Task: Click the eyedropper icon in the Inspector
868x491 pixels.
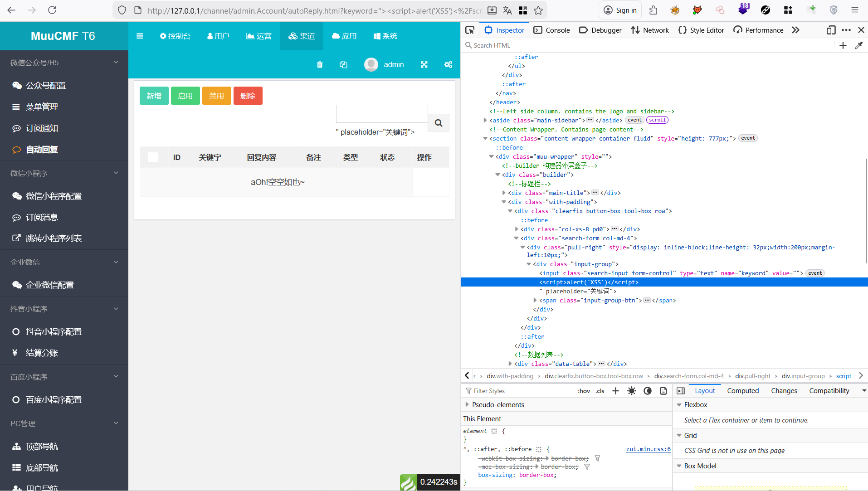Action: pos(858,45)
